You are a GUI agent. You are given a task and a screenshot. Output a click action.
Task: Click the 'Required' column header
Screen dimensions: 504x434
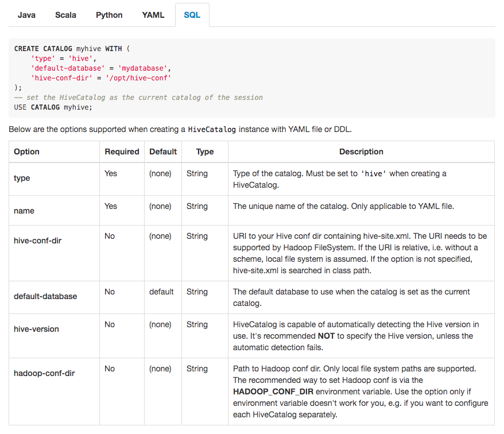(x=122, y=152)
